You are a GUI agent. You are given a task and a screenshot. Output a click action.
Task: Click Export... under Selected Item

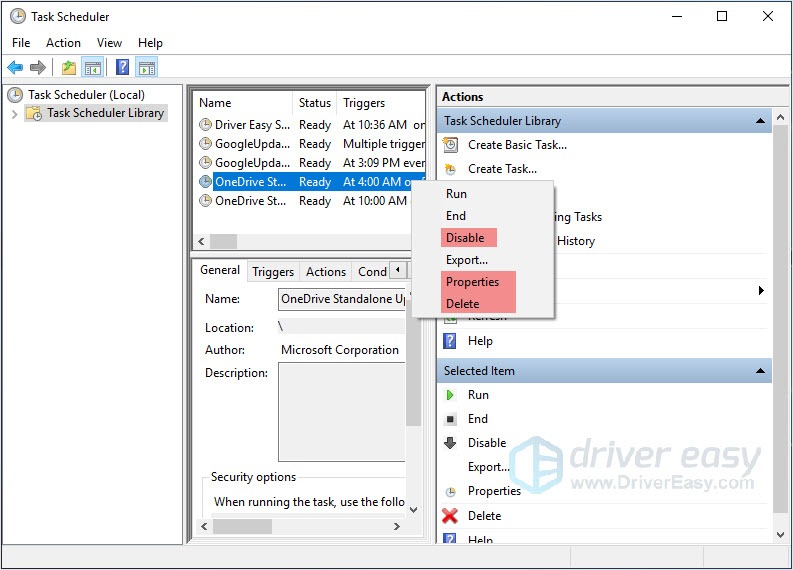489,467
